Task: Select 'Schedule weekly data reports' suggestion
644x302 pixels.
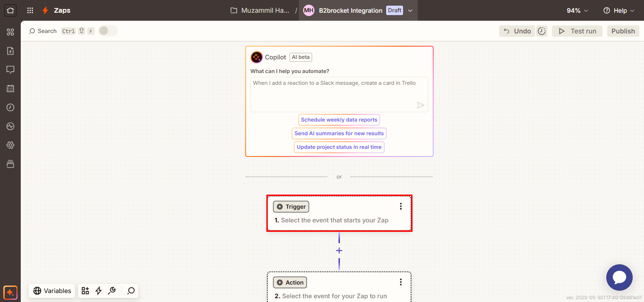Action: [x=339, y=120]
